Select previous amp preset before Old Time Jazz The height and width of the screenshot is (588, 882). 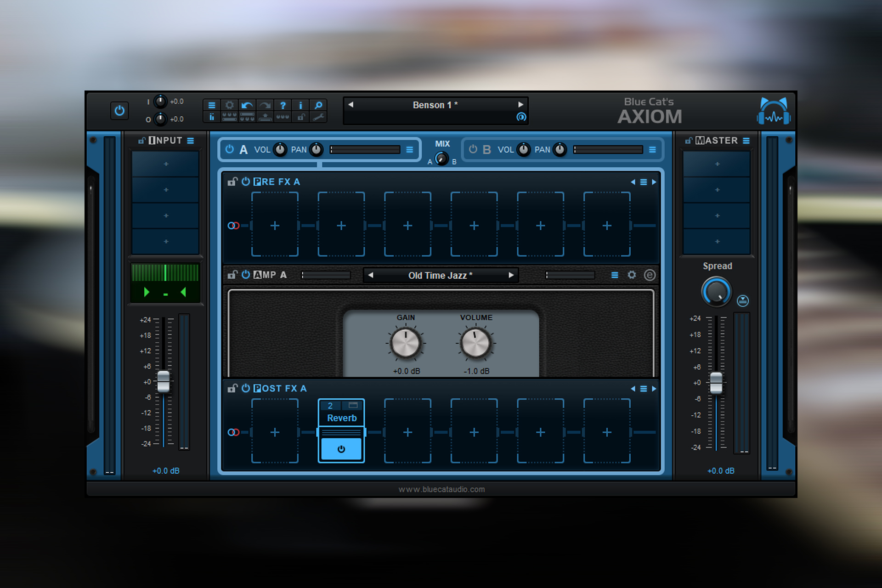click(371, 275)
